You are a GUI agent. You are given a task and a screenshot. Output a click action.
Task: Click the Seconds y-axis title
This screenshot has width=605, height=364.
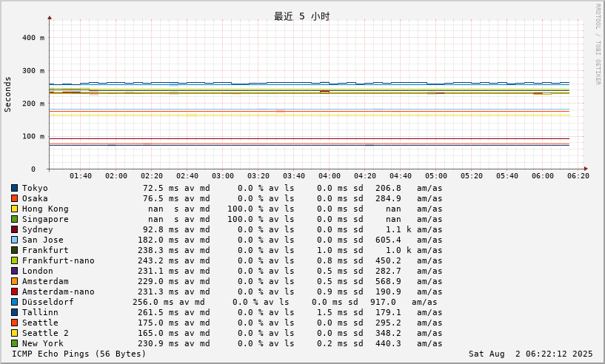[7, 95]
